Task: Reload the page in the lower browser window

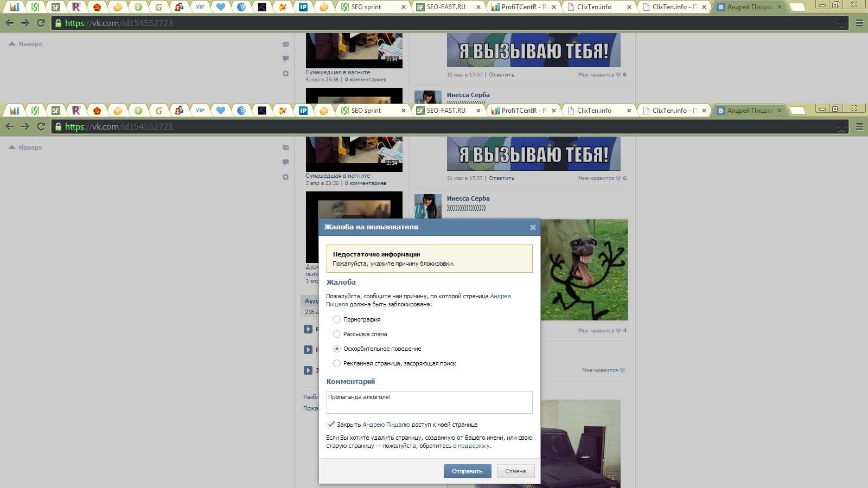Action: coord(41,126)
